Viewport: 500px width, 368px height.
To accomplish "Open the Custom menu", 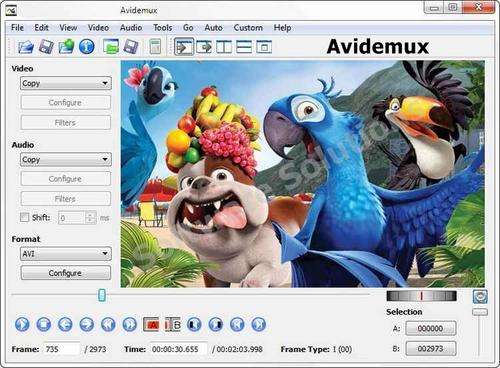I will pos(248,28).
